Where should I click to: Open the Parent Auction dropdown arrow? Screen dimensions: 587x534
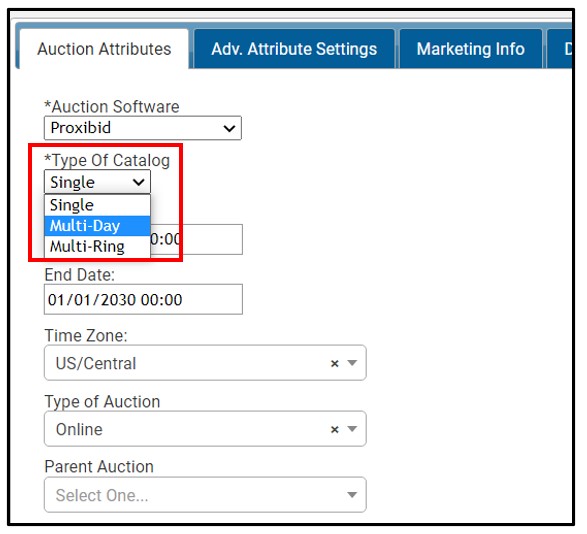352,495
